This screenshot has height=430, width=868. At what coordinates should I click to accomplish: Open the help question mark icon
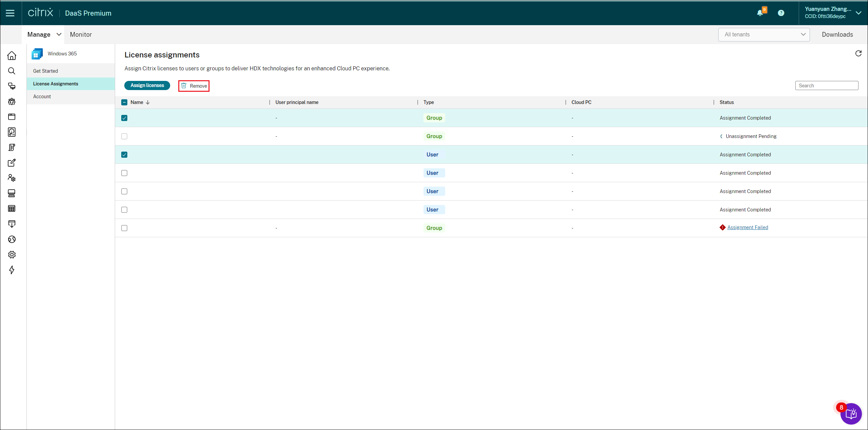(x=781, y=13)
